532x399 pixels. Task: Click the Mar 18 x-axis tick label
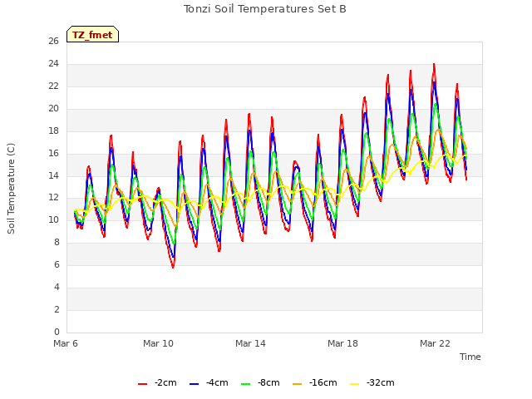342,343
